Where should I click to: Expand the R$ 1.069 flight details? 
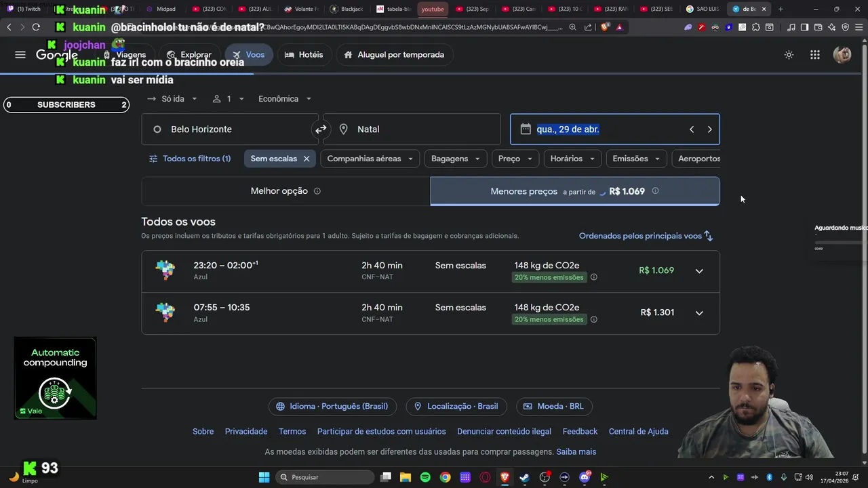coord(699,271)
